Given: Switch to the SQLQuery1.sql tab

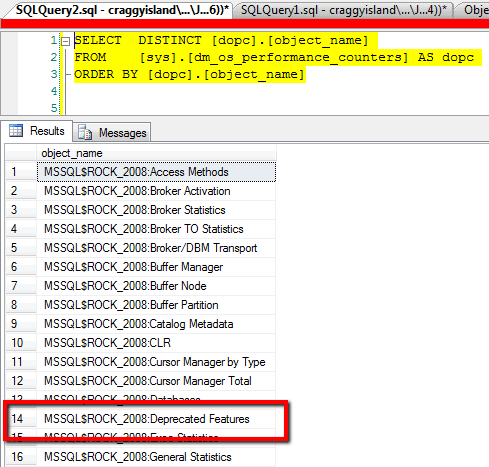Looking at the screenshot, I should point(343,10).
